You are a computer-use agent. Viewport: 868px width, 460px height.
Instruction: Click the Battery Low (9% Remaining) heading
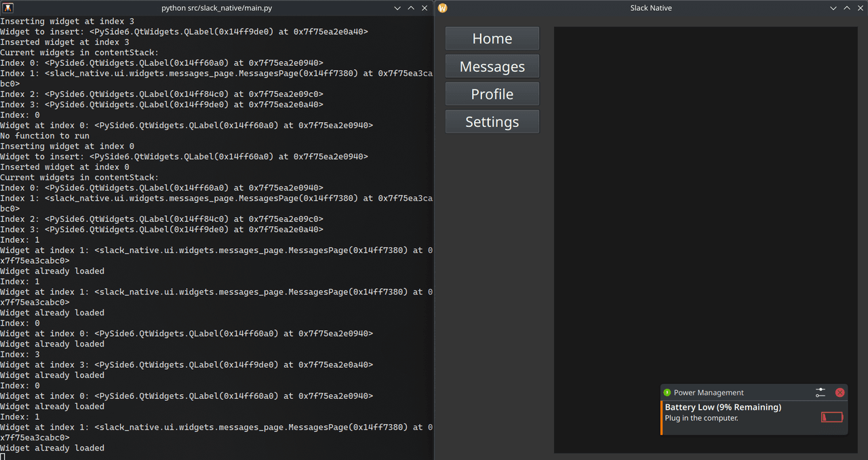click(723, 407)
